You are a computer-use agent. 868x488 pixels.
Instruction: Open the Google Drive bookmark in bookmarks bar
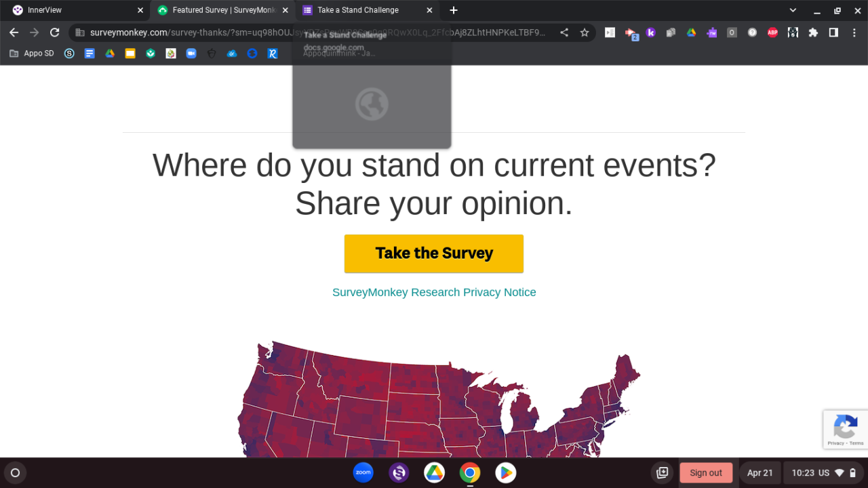[x=110, y=54]
